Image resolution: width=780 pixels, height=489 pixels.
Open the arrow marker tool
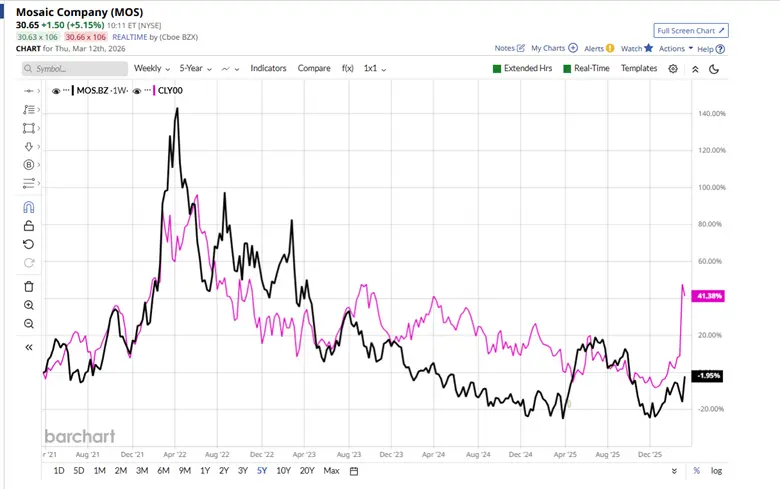click(29, 146)
